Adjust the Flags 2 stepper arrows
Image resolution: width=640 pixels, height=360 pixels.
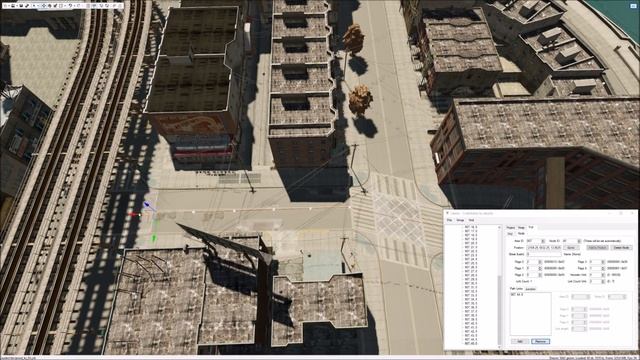[x=540, y=275]
